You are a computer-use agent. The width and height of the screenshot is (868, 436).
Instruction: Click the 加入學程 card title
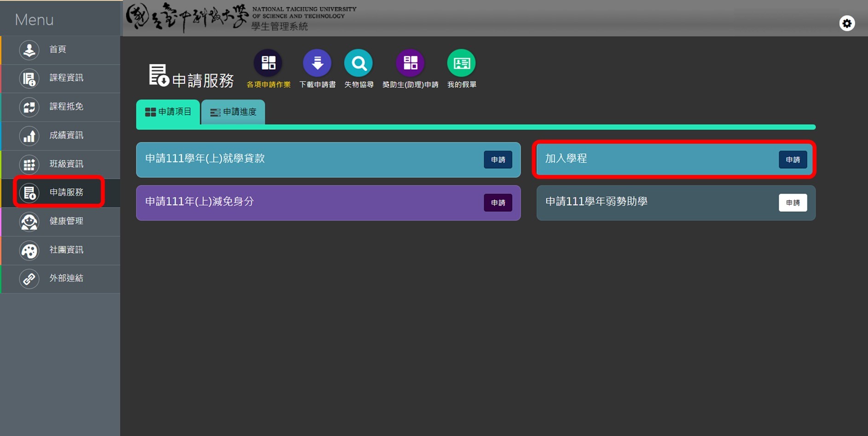(x=566, y=158)
